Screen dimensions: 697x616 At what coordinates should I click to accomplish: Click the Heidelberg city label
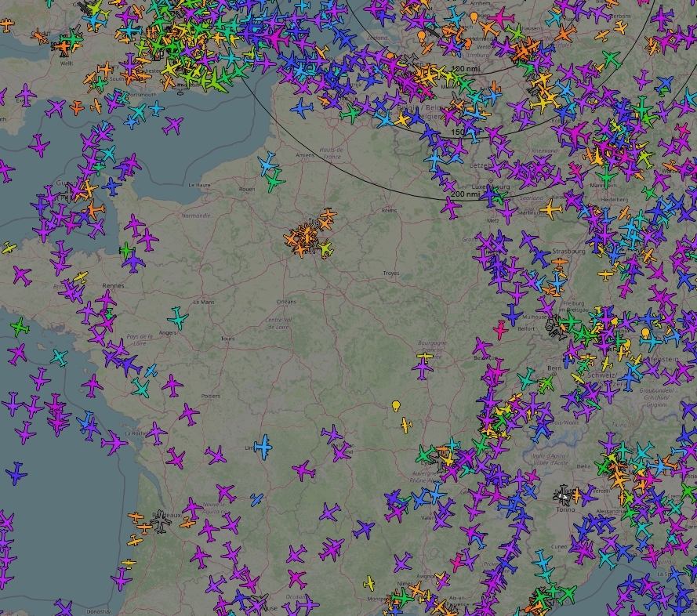click(615, 200)
